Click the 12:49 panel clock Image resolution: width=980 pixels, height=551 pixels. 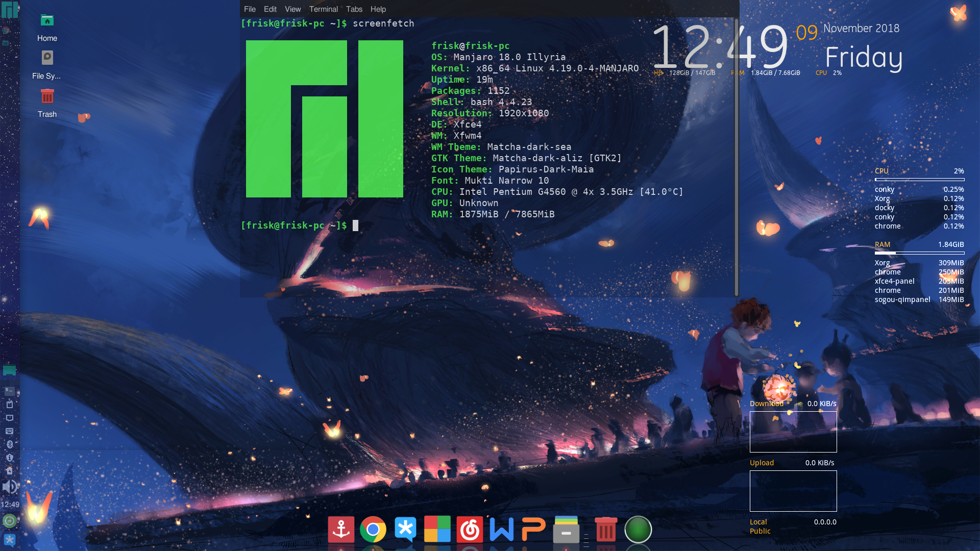[10, 505]
